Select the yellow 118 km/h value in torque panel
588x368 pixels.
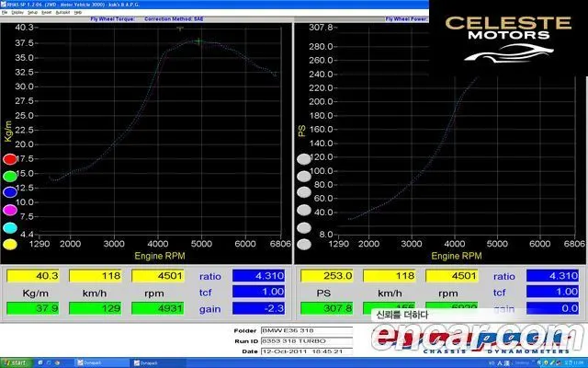tap(96, 276)
